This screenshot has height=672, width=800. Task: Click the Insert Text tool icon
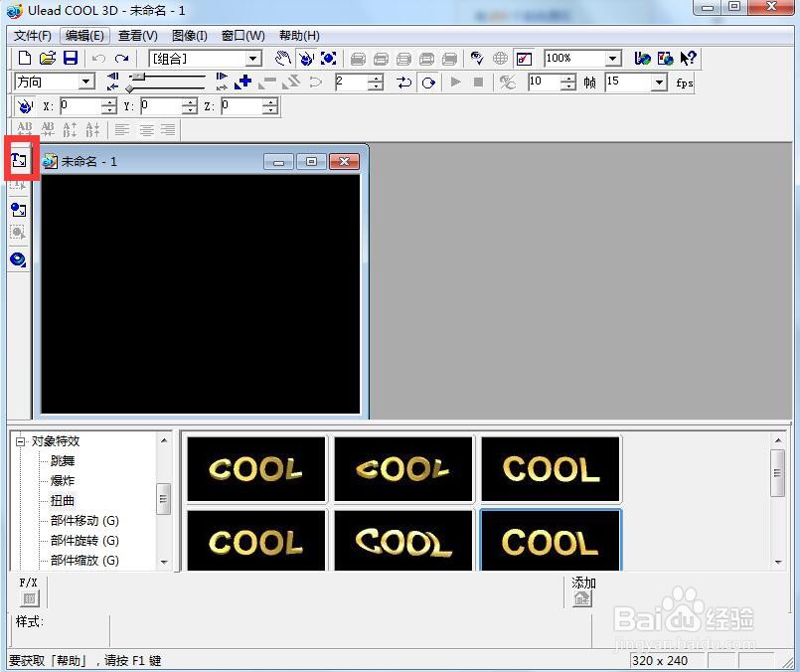pos(19,160)
